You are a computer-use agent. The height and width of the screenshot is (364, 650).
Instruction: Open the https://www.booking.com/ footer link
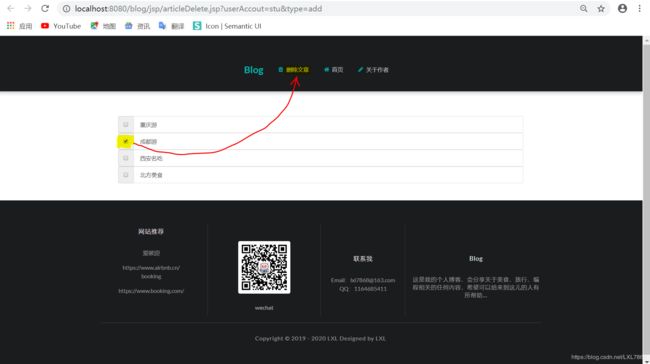click(151, 291)
